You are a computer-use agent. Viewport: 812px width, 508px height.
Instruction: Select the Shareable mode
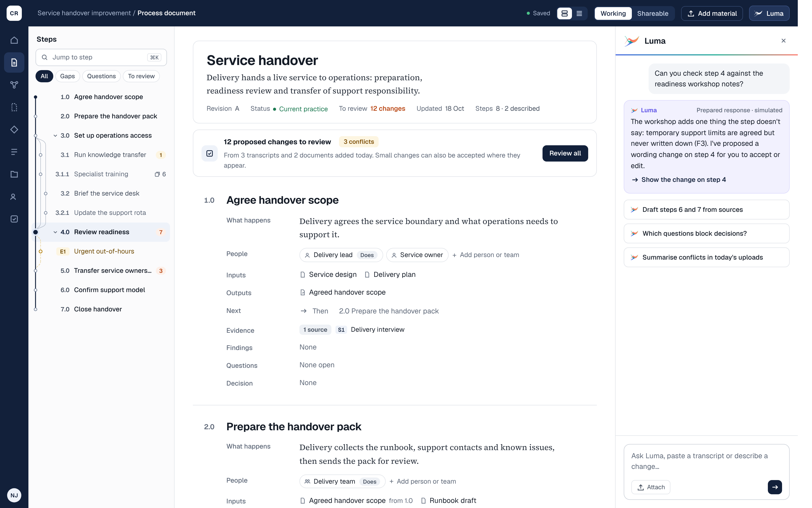(x=653, y=13)
